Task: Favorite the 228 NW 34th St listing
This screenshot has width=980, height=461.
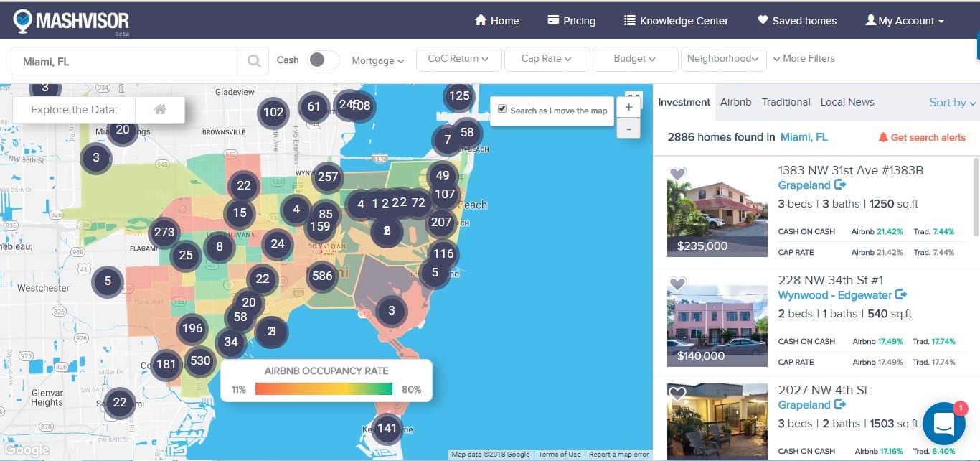Action: 677,284
